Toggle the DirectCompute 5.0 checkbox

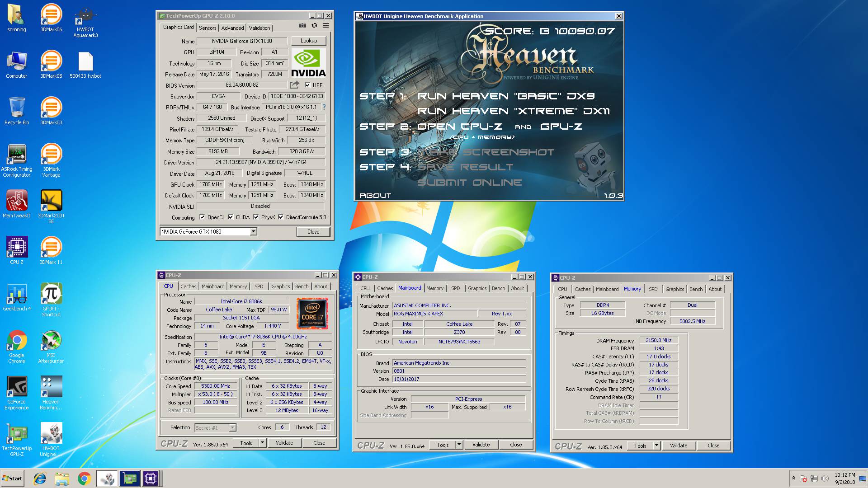coord(281,217)
